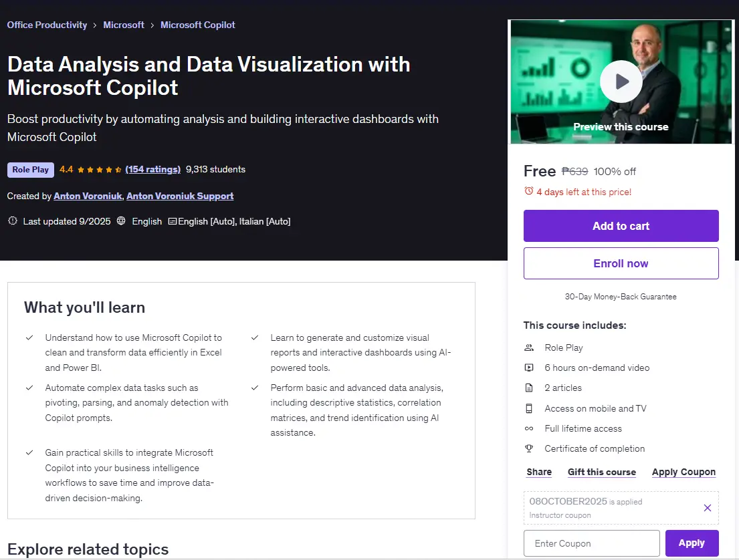Click the '2 articles' text

[x=563, y=388]
